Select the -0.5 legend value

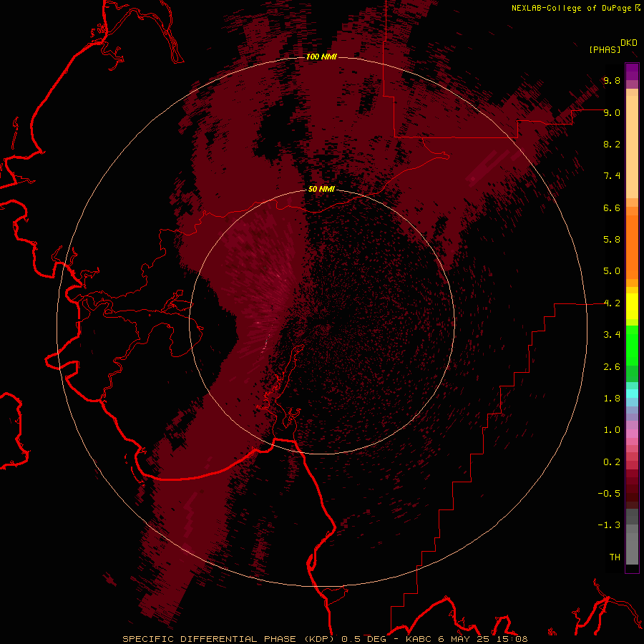coord(609,494)
